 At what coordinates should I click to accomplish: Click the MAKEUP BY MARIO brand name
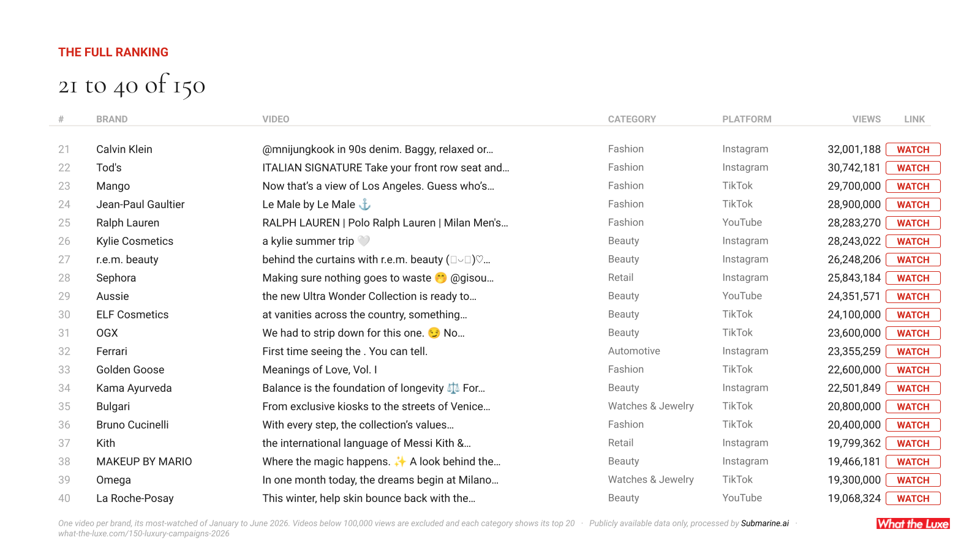click(144, 462)
